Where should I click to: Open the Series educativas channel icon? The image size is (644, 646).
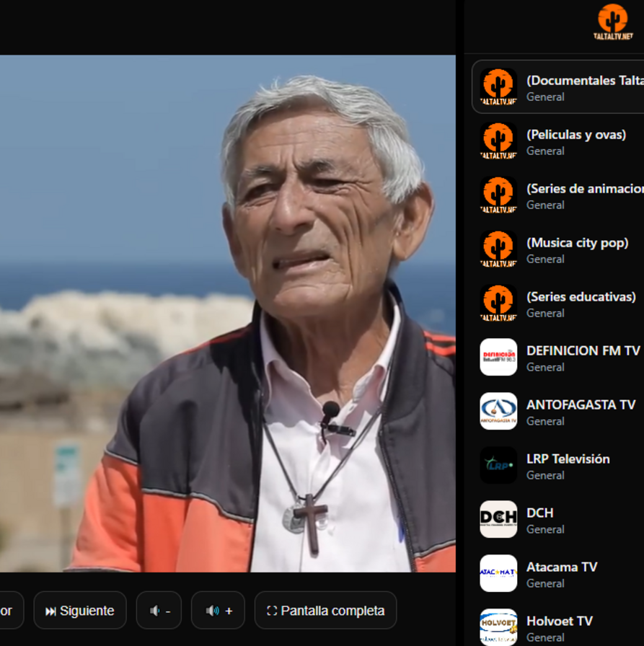(x=498, y=304)
